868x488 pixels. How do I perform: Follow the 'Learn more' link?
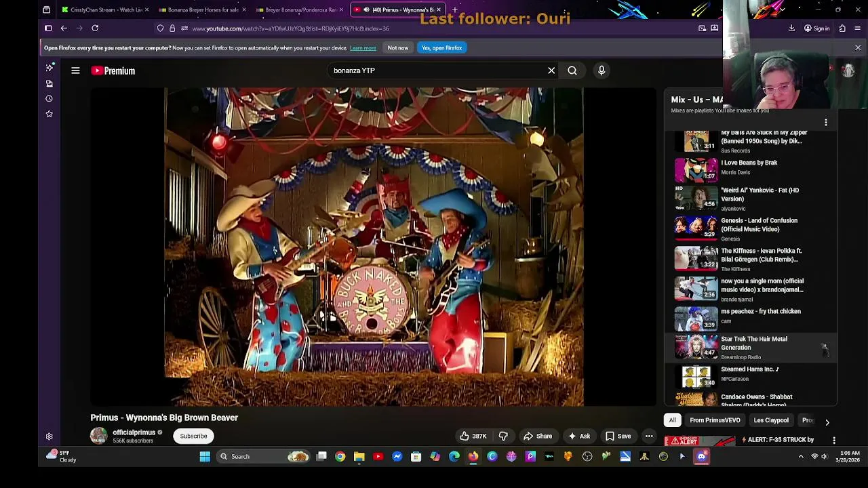363,48
